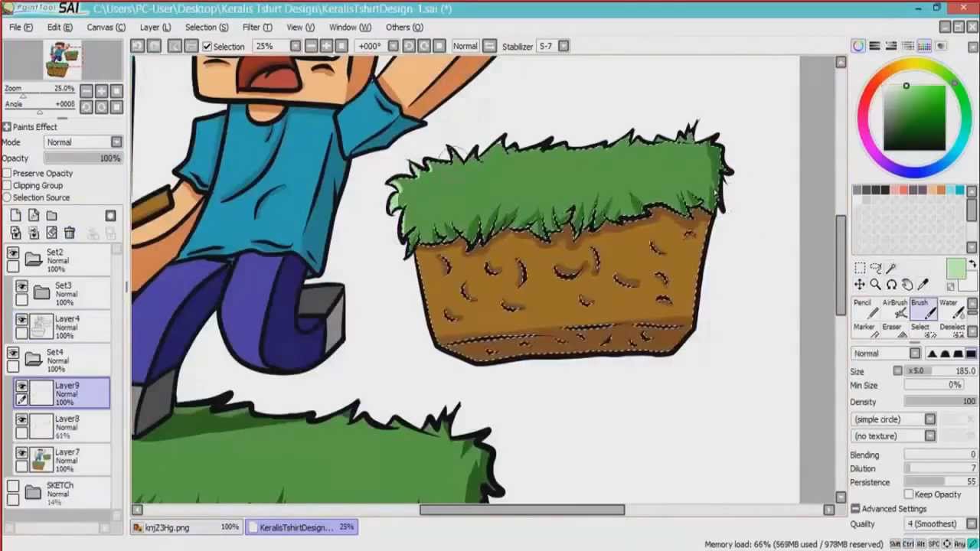Collapse the Paints Effect section
This screenshot has width=980, height=551.
(6, 127)
